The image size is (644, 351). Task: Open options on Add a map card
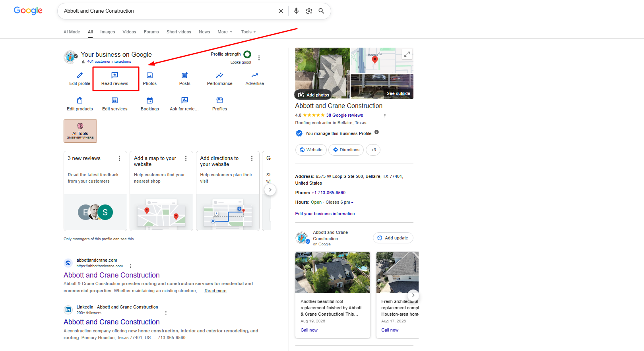pyautogui.click(x=186, y=158)
